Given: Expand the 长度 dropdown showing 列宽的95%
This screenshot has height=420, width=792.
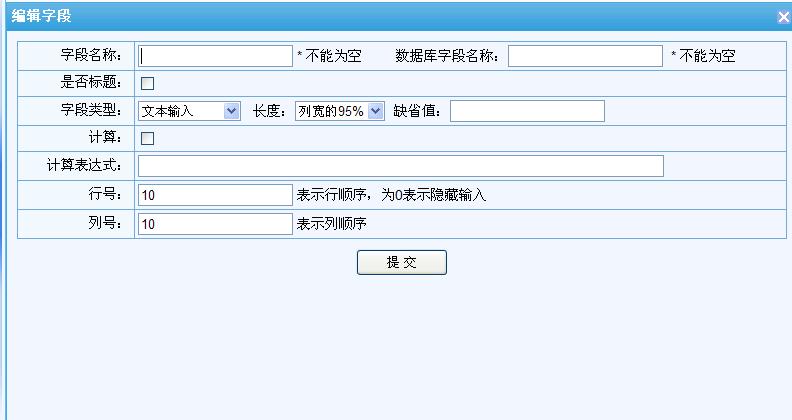Looking at the screenshot, I should coord(340,111).
